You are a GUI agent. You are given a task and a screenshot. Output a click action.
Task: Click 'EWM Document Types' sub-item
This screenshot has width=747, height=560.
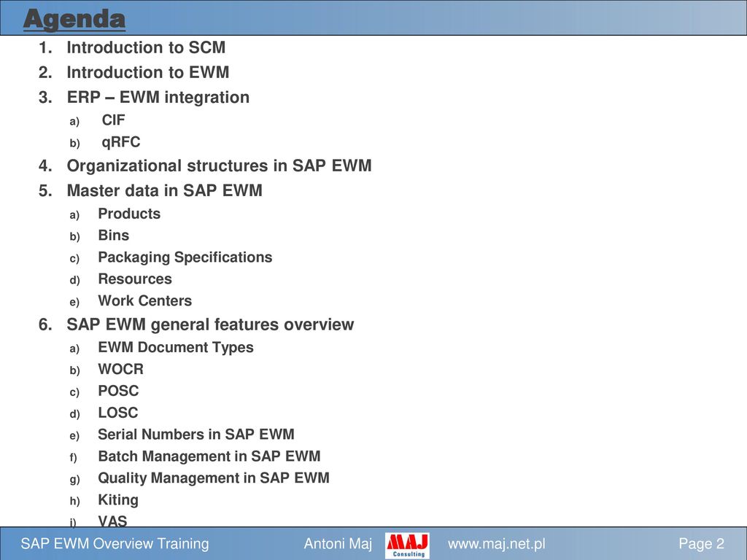176,348
